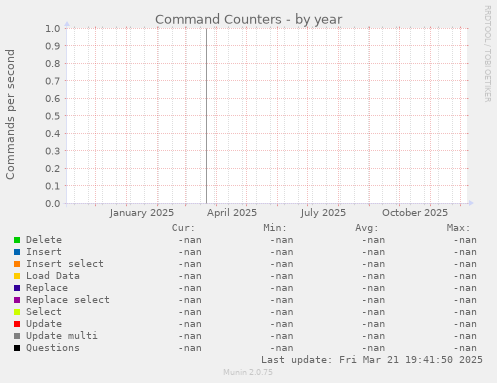Click the yellow Load Data legend swatch
Image resolution: width=497 pixels, height=383 pixels.
coord(17,276)
